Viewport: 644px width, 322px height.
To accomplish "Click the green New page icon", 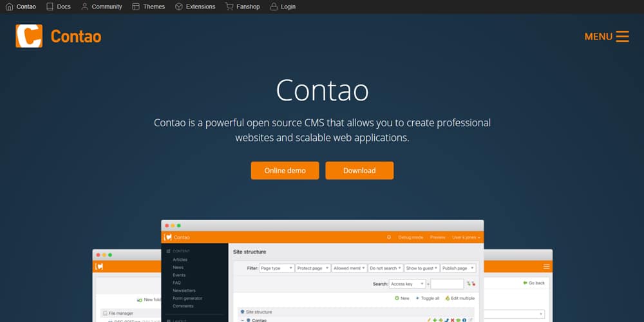I will coord(397,298).
